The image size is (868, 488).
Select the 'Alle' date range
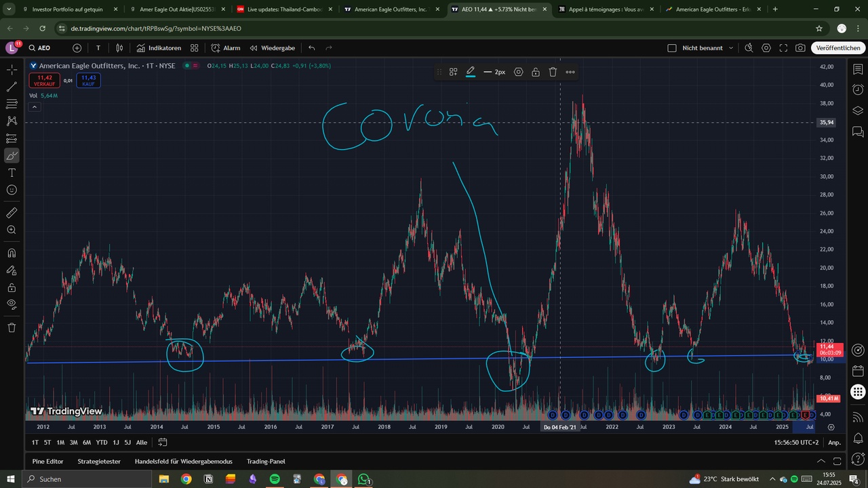point(142,443)
